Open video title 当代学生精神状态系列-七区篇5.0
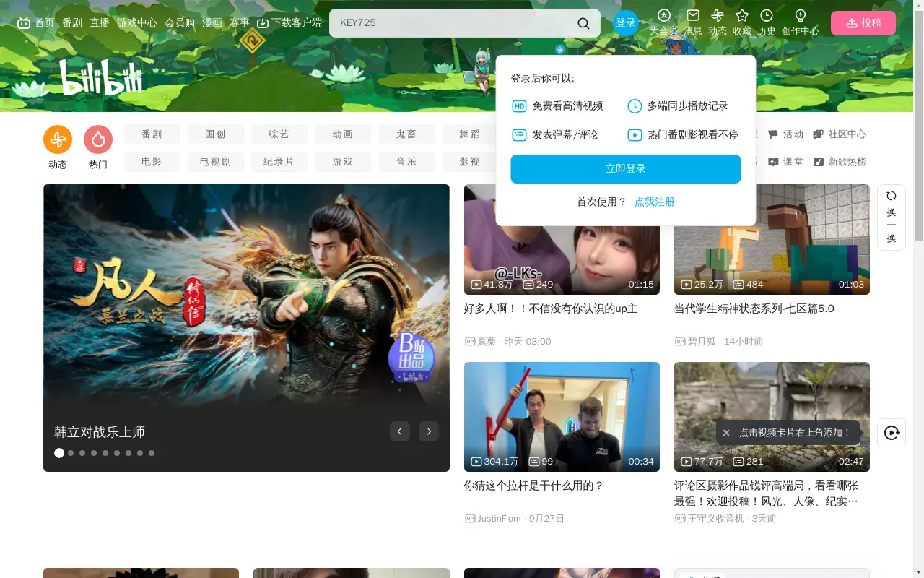Image resolution: width=924 pixels, height=578 pixels. (x=754, y=309)
